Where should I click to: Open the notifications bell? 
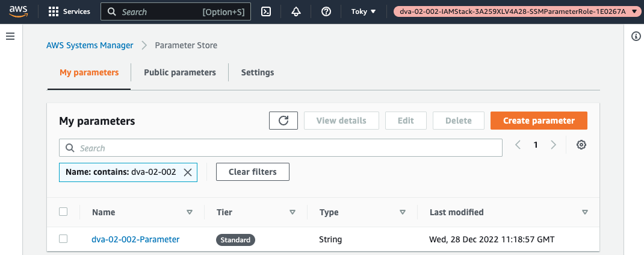296,11
